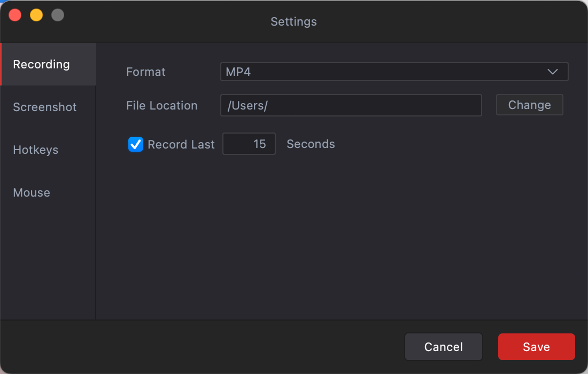Viewport: 588px width, 374px height.
Task: Cancel the settings changes
Action: click(443, 347)
